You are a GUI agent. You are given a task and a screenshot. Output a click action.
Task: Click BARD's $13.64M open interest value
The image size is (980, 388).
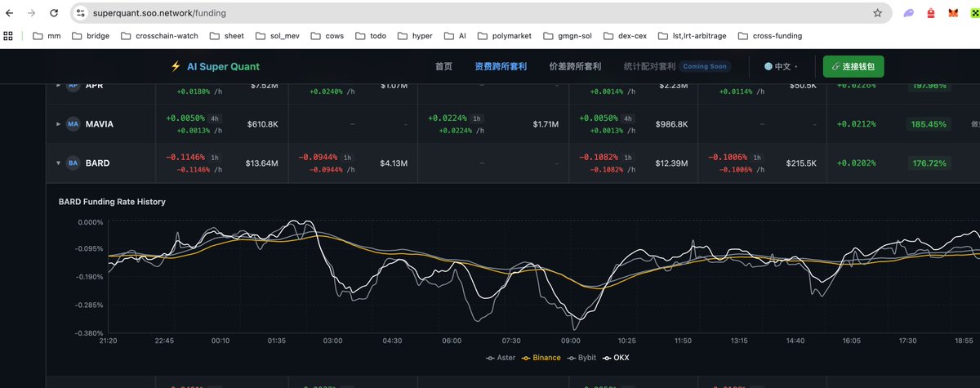[261, 163]
